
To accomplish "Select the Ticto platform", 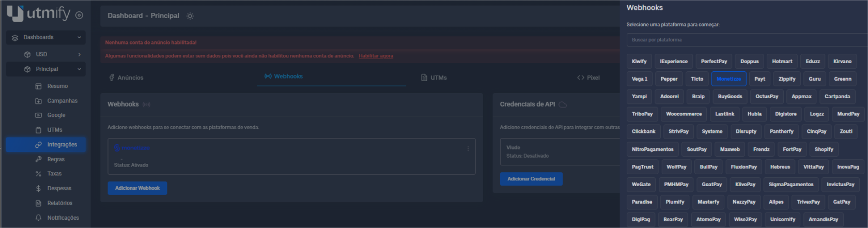I will [697, 79].
